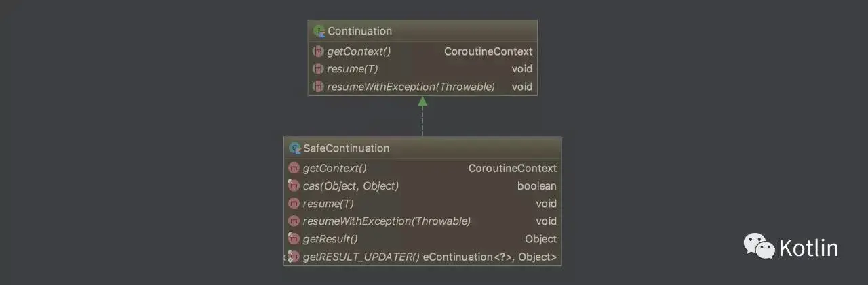Select the SafeContinuation header title
The image size is (868, 285).
tap(347, 148)
